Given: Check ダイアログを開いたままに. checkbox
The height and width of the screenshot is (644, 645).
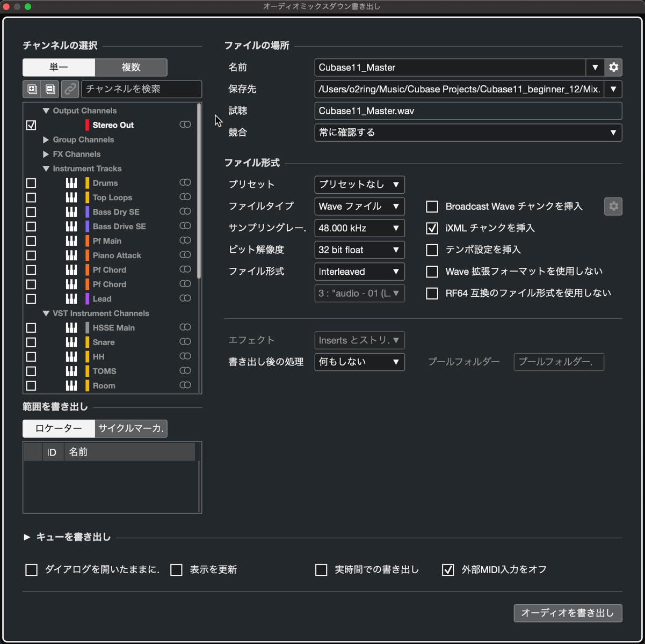Looking at the screenshot, I should [x=31, y=570].
